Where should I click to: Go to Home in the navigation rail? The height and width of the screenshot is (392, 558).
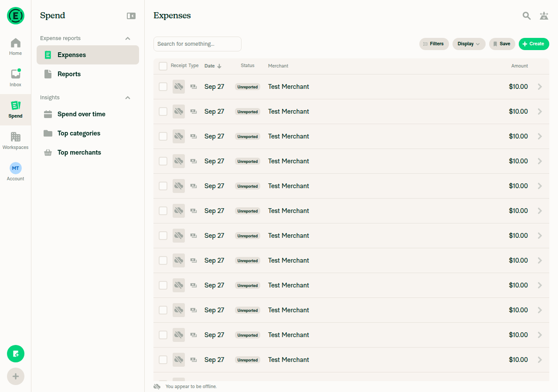(16, 47)
